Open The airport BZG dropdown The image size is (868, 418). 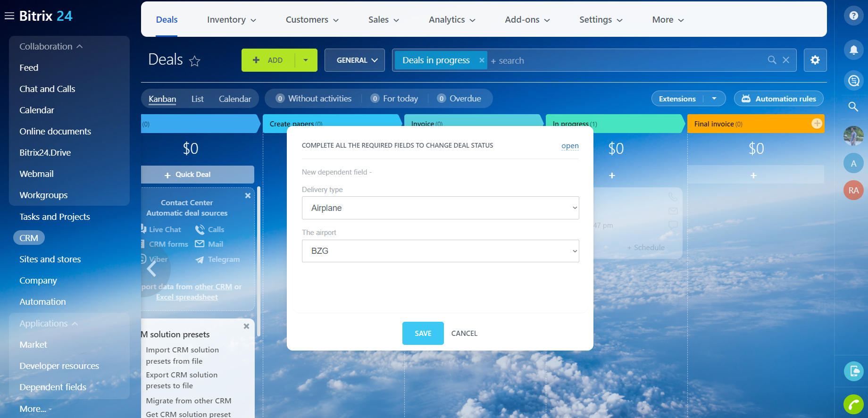tap(440, 251)
